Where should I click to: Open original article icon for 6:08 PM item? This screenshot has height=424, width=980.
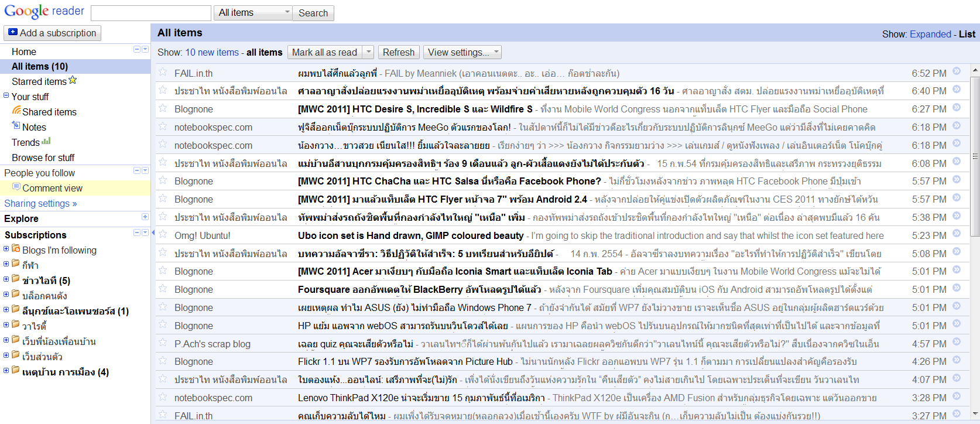[x=957, y=161]
